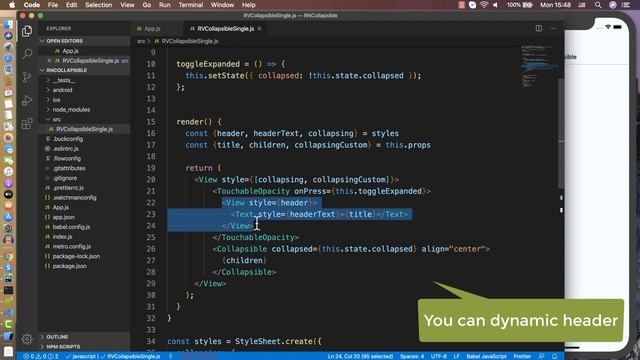The width and height of the screenshot is (640, 360).
Task: Open the Extensions view icon
Action: coord(27,123)
